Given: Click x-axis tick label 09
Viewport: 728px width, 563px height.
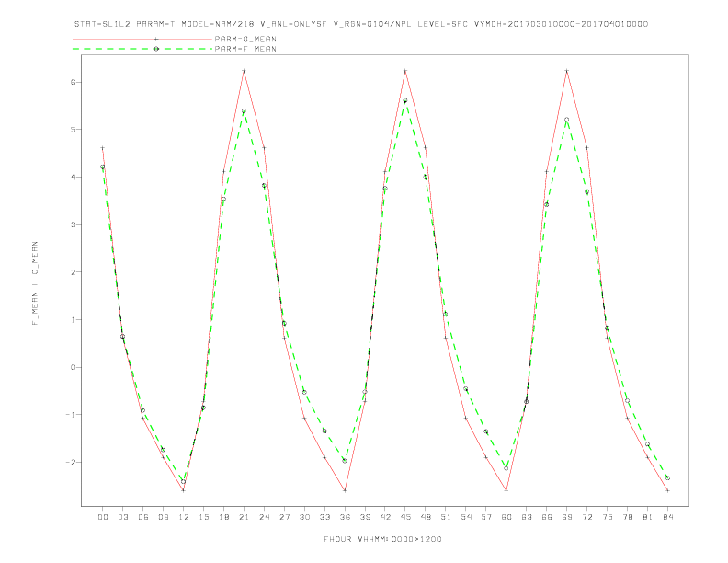Looking at the screenshot, I should pos(163,517).
